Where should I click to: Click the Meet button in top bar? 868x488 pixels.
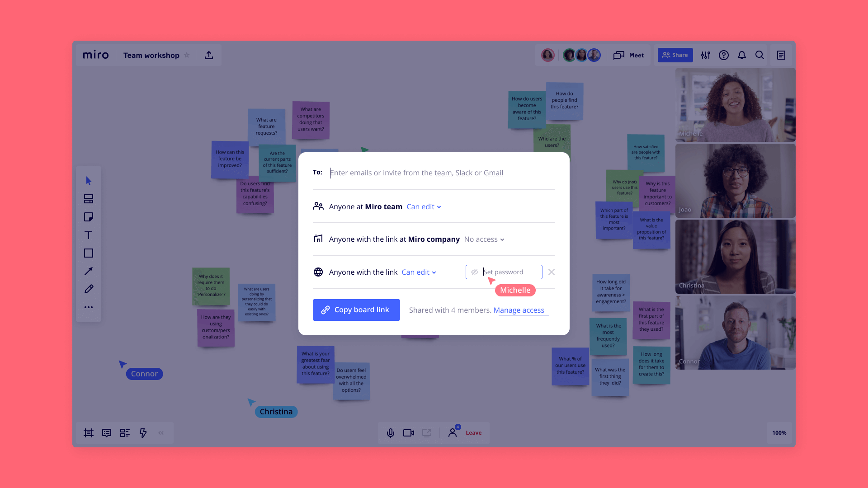pyautogui.click(x=629, y=55)
